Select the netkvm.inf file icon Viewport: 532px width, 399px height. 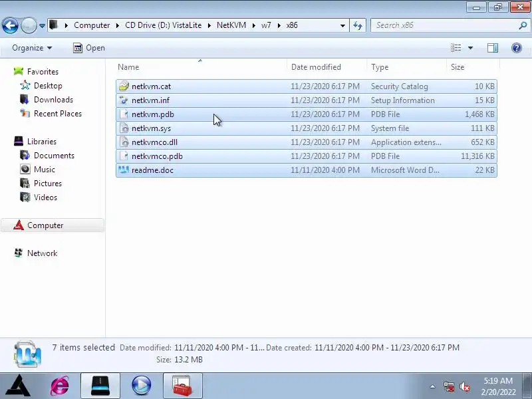point(124,100)
